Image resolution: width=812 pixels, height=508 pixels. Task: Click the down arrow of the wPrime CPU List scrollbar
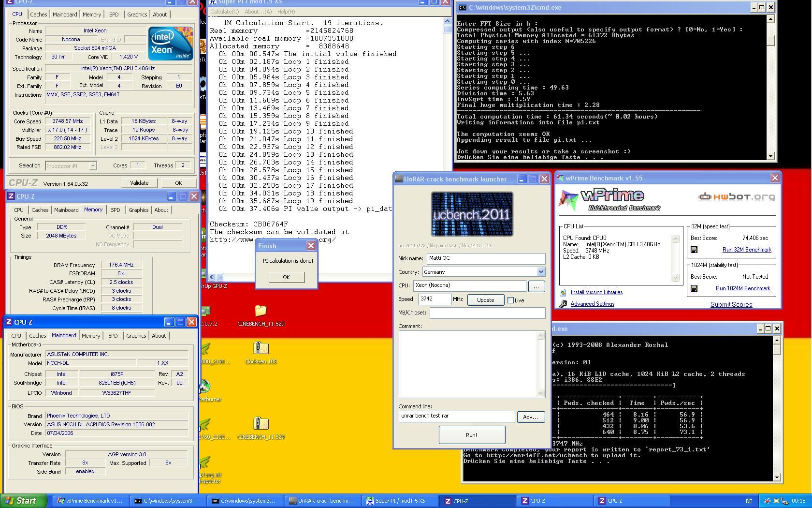(675, 278)
